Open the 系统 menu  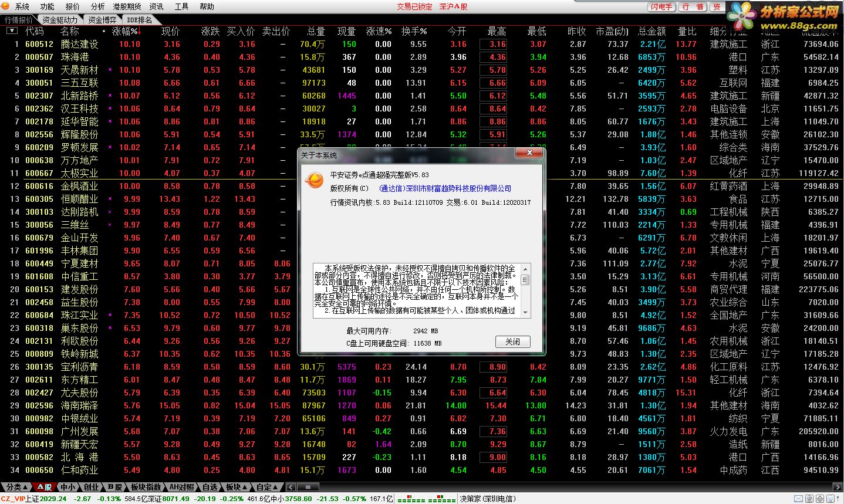(x=22, y=6)
